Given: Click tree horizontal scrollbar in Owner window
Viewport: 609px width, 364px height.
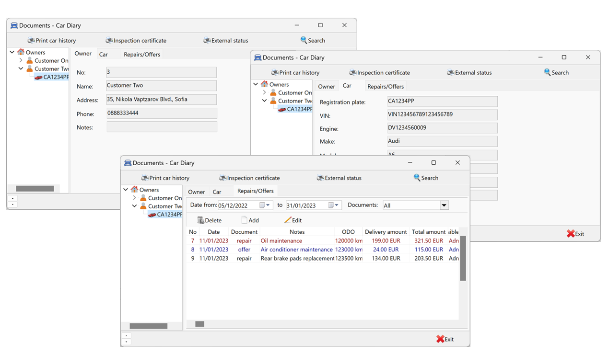Looking at the screenshot, I should [35, 189].
